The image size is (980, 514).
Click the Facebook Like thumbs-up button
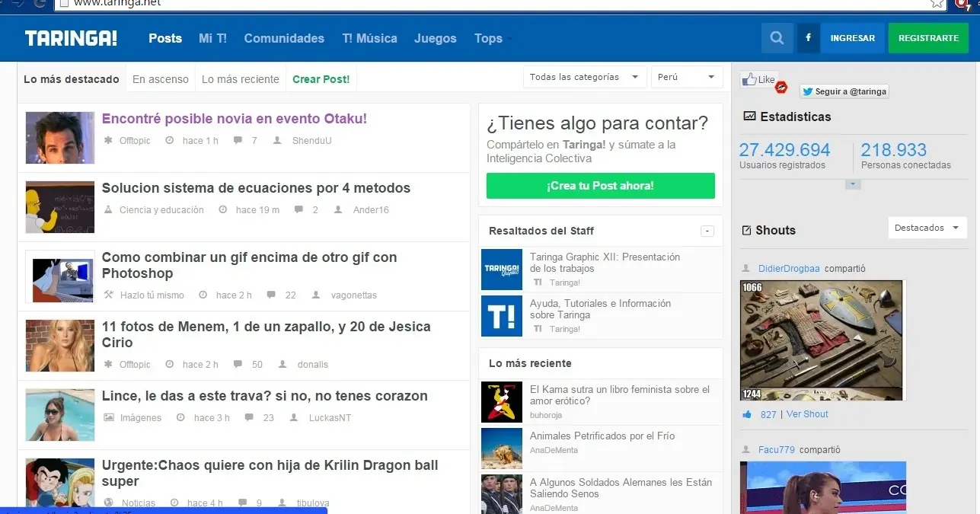pos(758,79)
